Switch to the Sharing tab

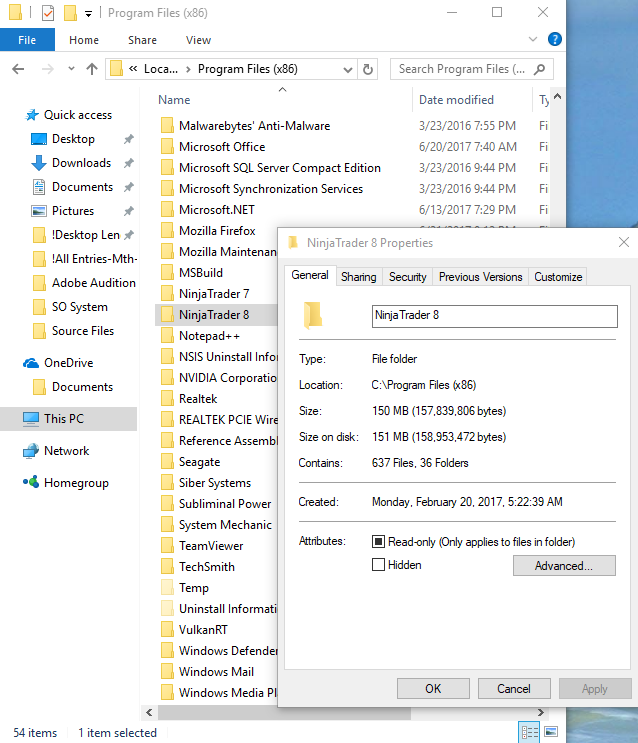pos(359,277)
